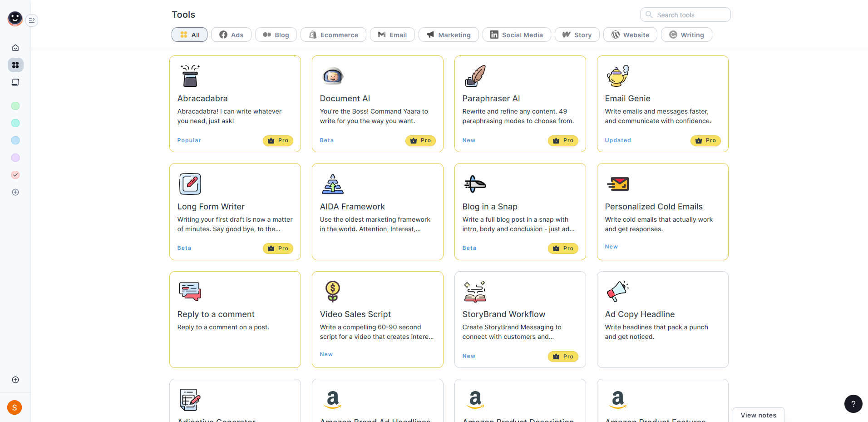Click the StoryBrand Workflow book icon
Image resolution: width=868 pixels, height=422 pixels.
coord(475,292)
